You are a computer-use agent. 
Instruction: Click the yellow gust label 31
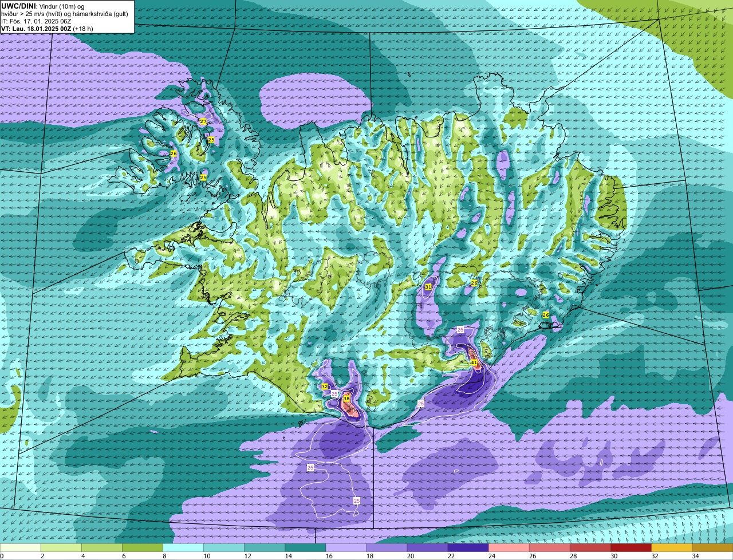(428, 286)
